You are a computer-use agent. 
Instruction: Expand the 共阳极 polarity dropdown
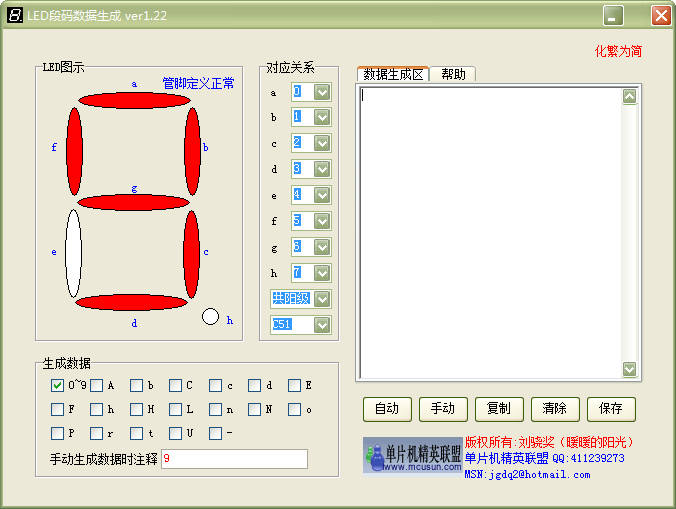coord(322,298)
